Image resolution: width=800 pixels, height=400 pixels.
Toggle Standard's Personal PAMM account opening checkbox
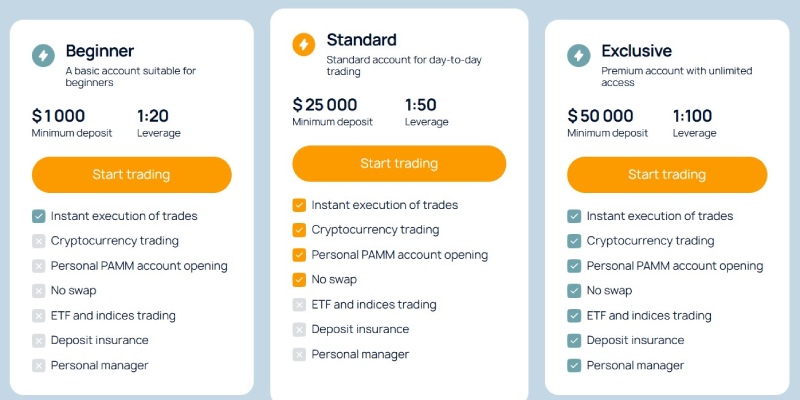click(299, 255)
